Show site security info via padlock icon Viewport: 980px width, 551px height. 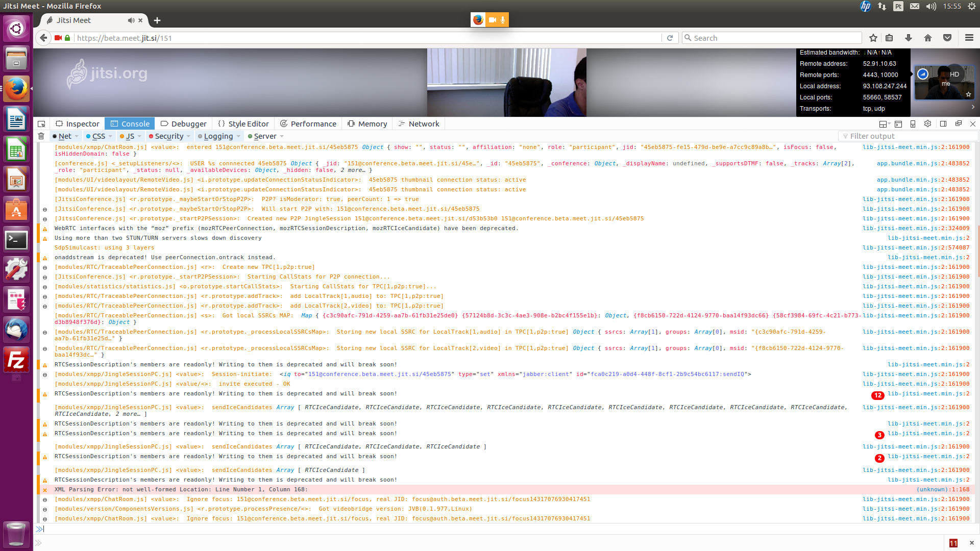click(67, 38)
